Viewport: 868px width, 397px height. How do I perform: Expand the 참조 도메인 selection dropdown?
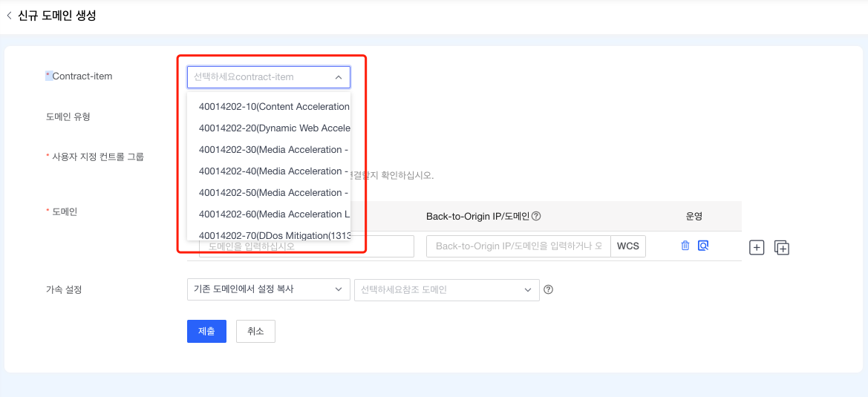447,289
